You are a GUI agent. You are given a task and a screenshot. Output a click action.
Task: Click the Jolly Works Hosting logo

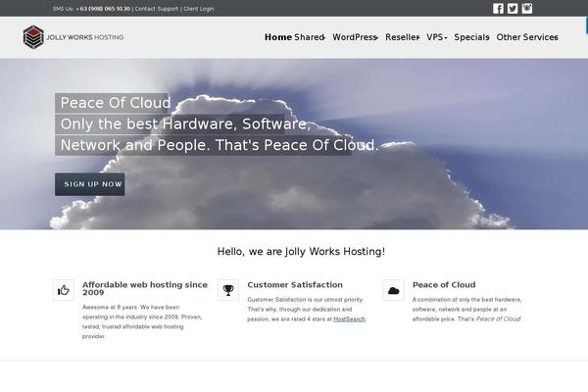coord(73,37)
